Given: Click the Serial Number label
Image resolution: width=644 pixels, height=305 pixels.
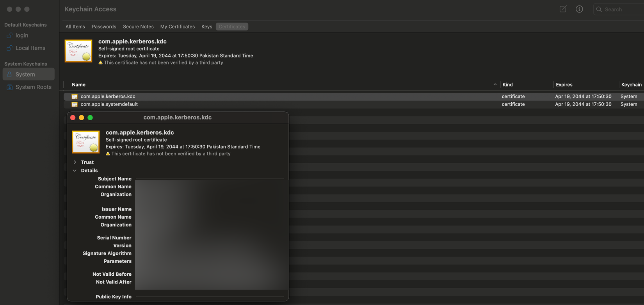Looking at the screenshot, I should coord(114,238).
